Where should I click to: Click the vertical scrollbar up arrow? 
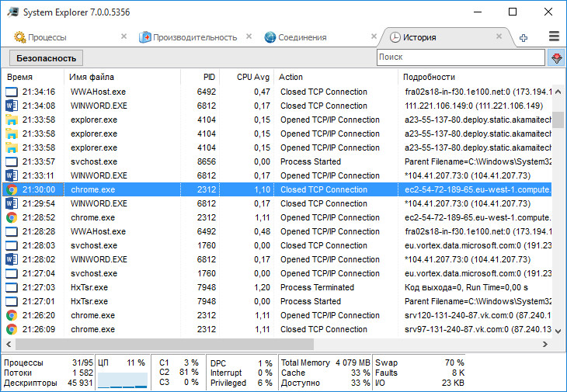pos(558,92)
